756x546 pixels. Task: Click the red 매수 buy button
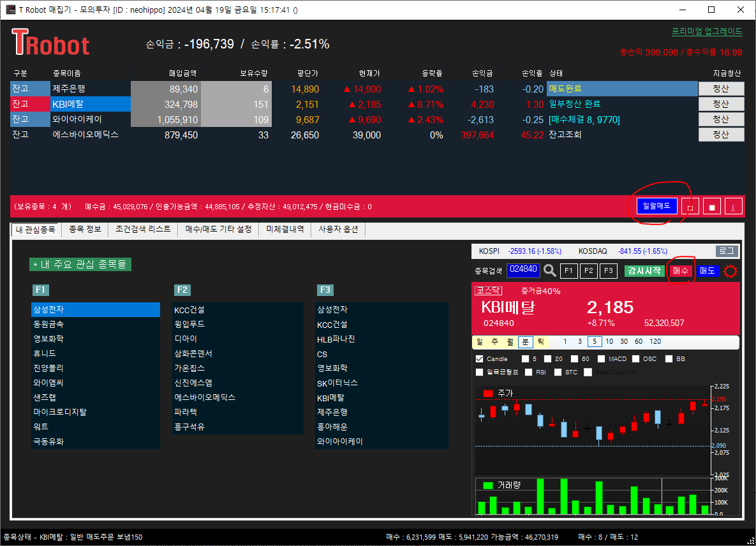[681, 271]
